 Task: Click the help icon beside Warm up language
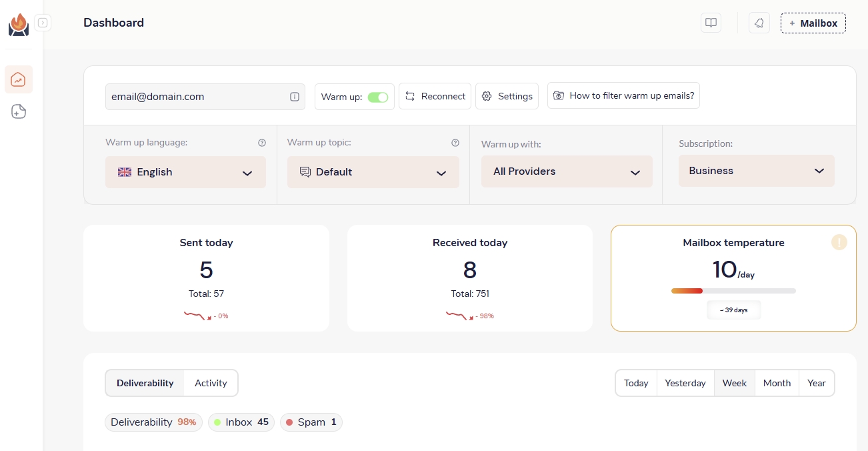262,143
